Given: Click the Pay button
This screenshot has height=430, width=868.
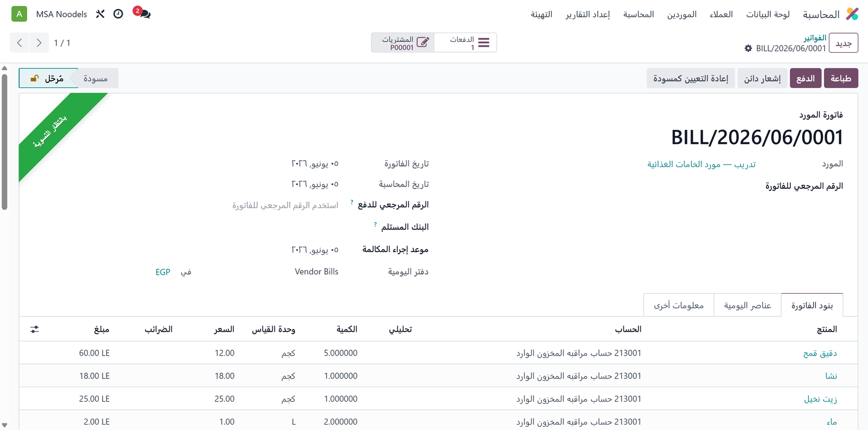Looking at the screenshot, I should pyautogui.click(x=806, y=78).
